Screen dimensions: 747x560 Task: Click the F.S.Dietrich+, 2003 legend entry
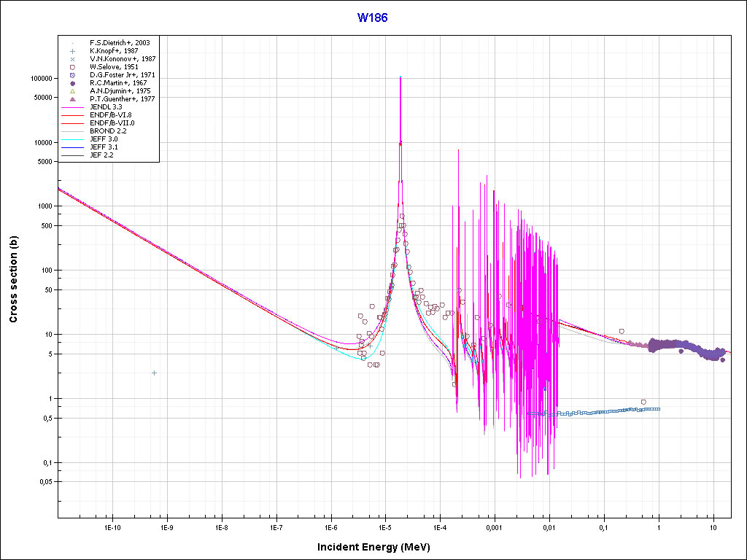pyautogui.click(x=120, y=43)
